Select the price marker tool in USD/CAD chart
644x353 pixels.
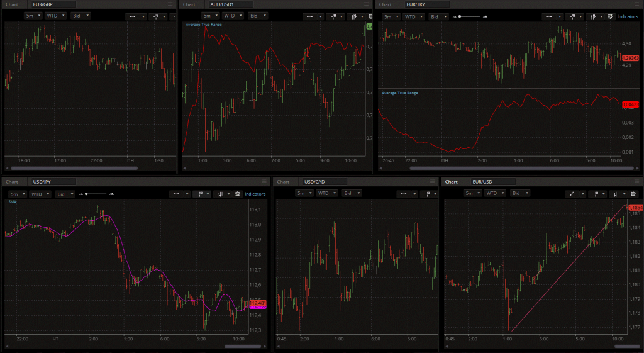coord(428,194)
